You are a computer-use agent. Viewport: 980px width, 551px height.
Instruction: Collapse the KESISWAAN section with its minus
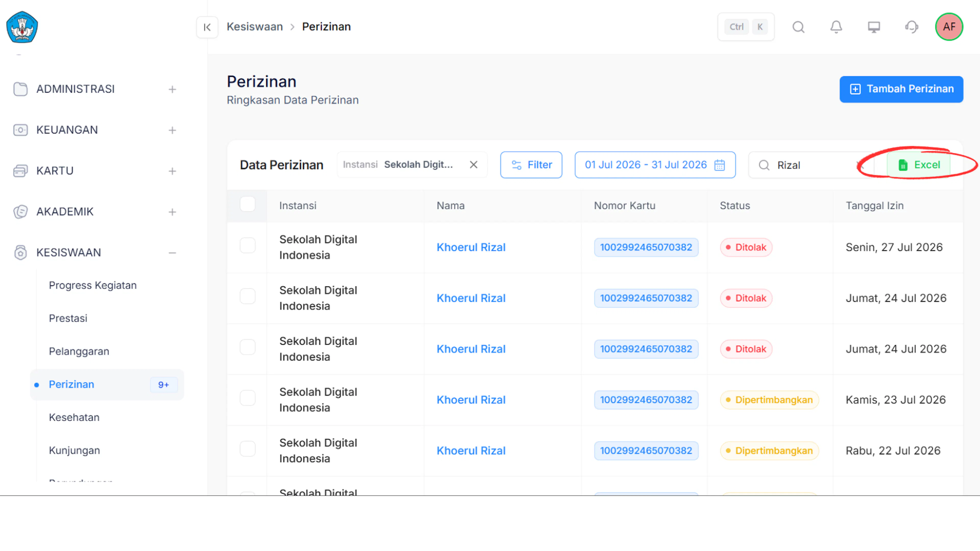coord(172,253)
